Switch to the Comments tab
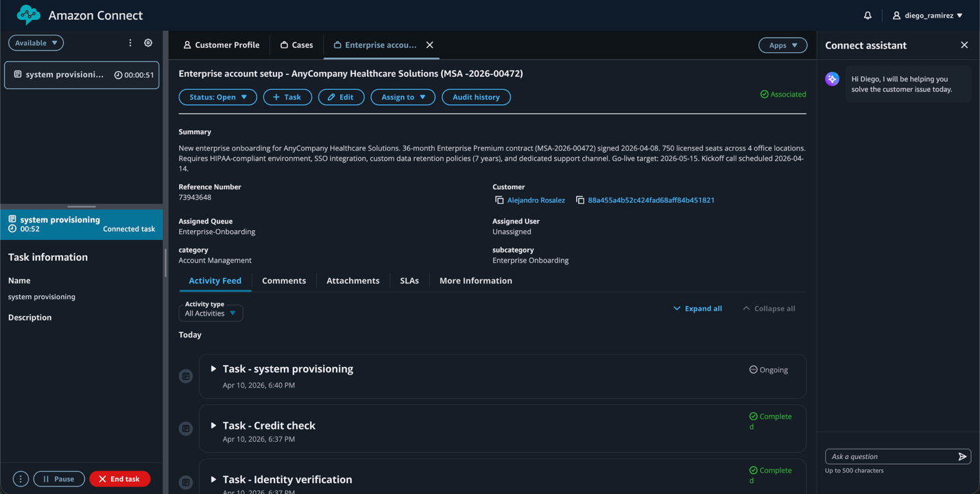This screenshot has width=980, height=494. 284,281
